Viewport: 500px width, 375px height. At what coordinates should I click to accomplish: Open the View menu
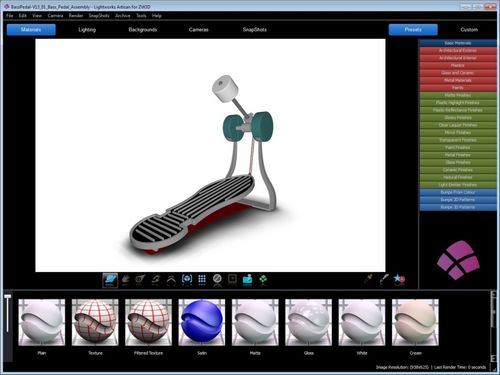tap(37, 16)
